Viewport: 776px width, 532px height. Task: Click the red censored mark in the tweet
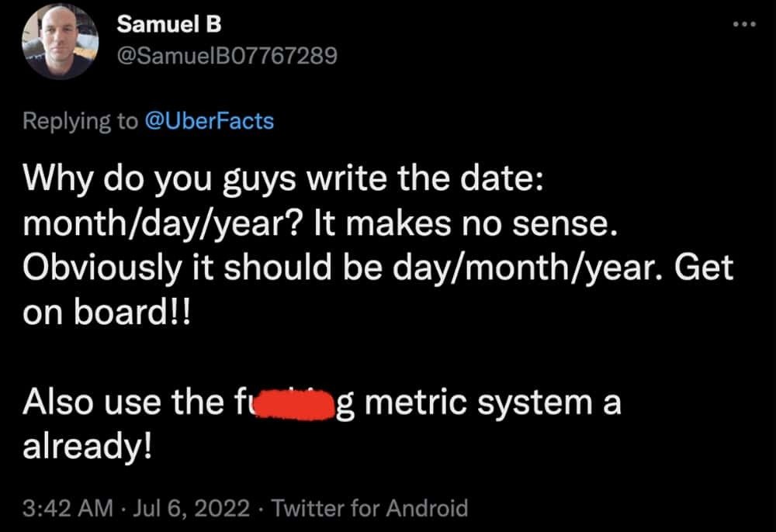(x=294, y=405)
